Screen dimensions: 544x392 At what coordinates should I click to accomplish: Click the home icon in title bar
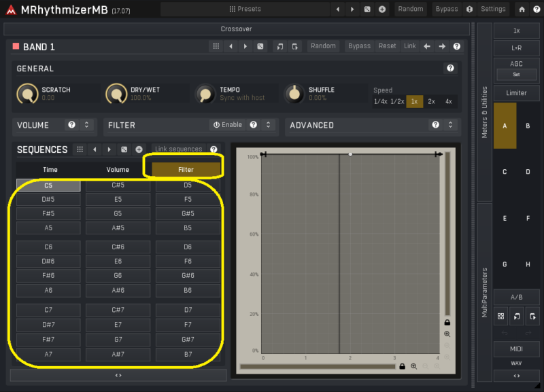coord(522,10)
